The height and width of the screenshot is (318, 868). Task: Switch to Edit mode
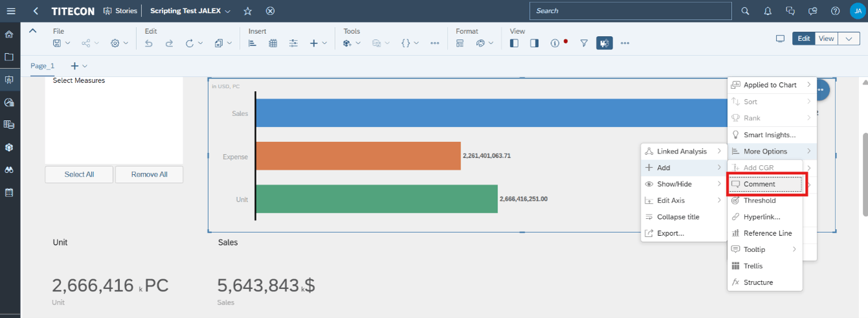[x=804, y=39]
